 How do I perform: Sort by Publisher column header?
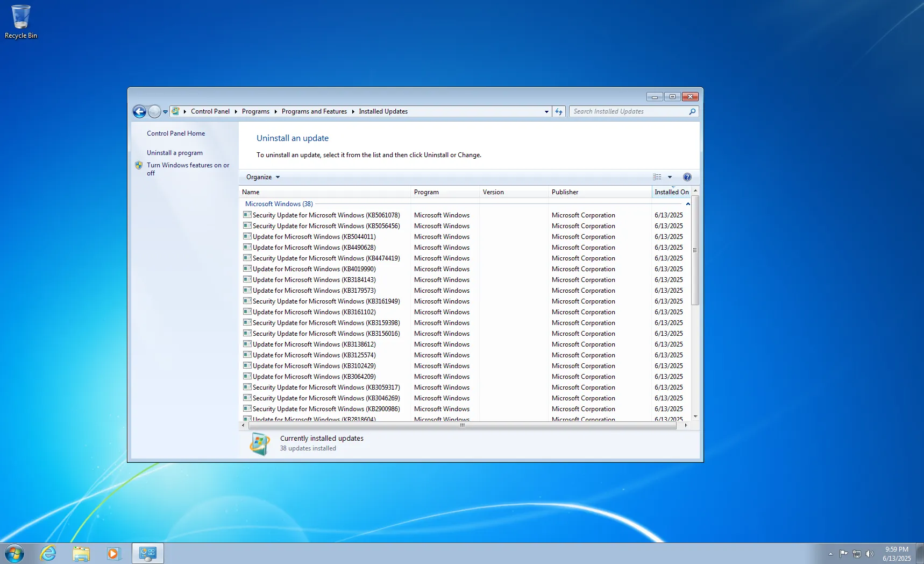600,192
